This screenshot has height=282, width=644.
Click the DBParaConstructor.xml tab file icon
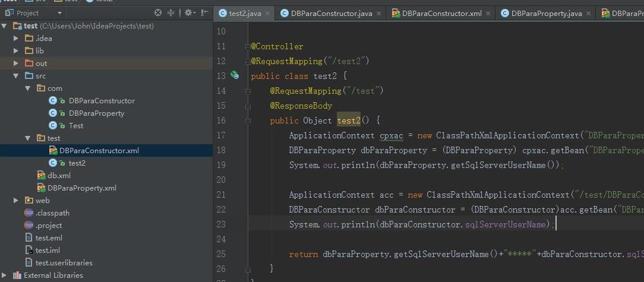click(396, 14)
